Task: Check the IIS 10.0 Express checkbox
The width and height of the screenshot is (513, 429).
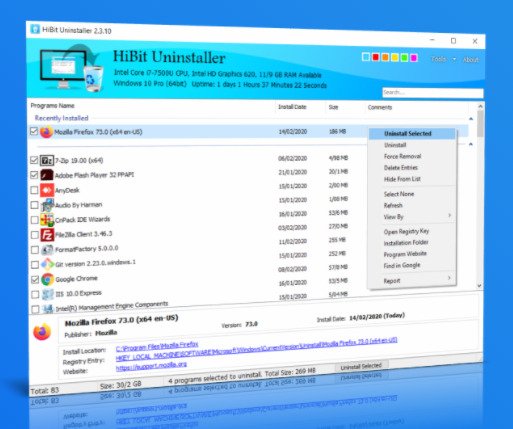Action: [35, 294]
